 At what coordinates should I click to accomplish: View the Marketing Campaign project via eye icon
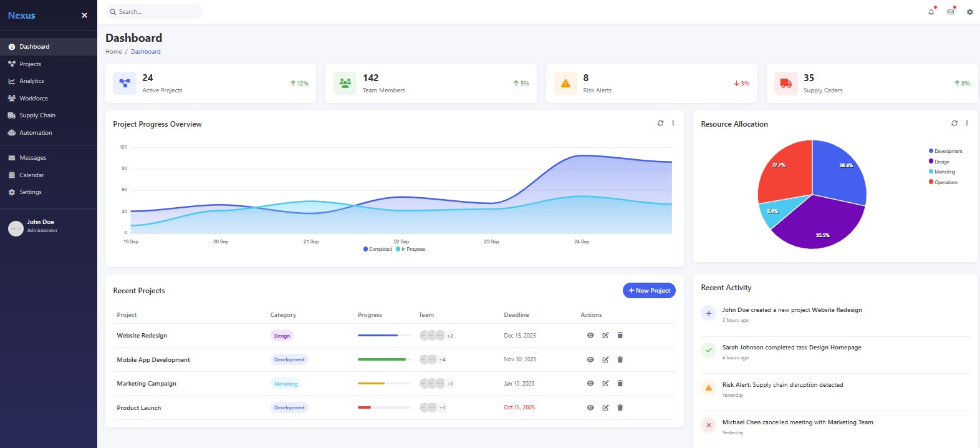pos(590,384)
